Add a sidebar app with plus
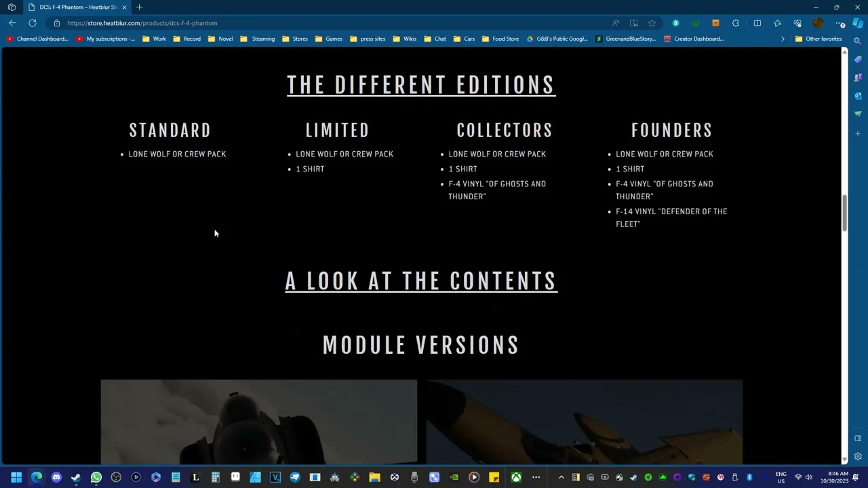 pyautogui.click(x=858, y=134)
